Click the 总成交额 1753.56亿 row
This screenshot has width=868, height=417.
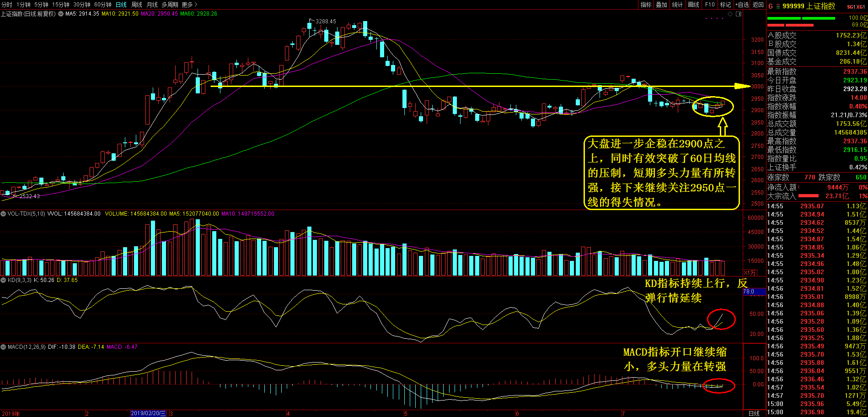[x=817, y=124]
